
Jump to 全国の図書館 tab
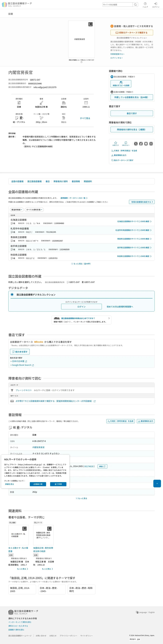click(x=18, y=181)
